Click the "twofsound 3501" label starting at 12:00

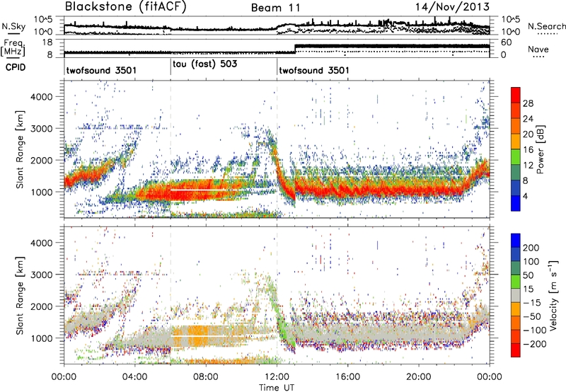[314, 70]
